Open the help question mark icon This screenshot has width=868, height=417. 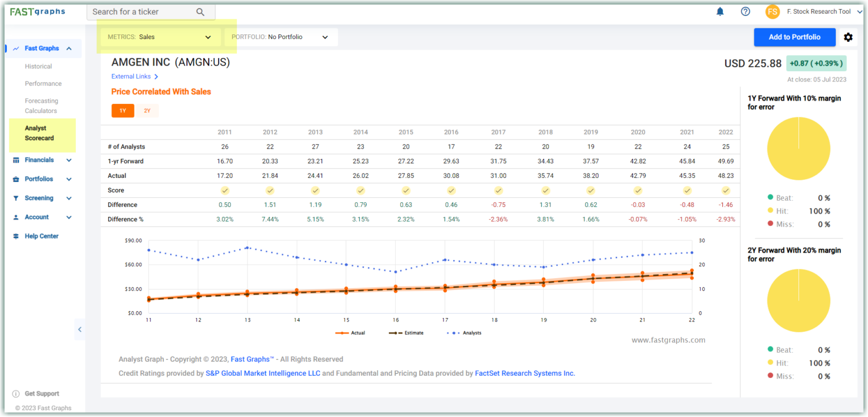[745, 11]
